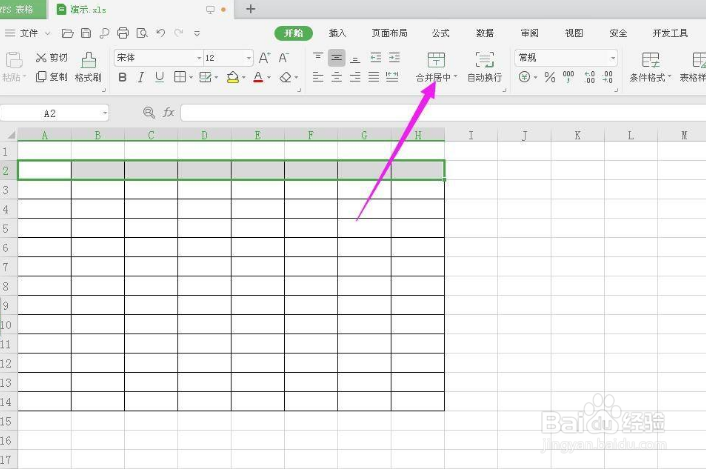The image size is (706, 469).
Task: Click the eraser clear-format icon
Action: pos(285,77)
